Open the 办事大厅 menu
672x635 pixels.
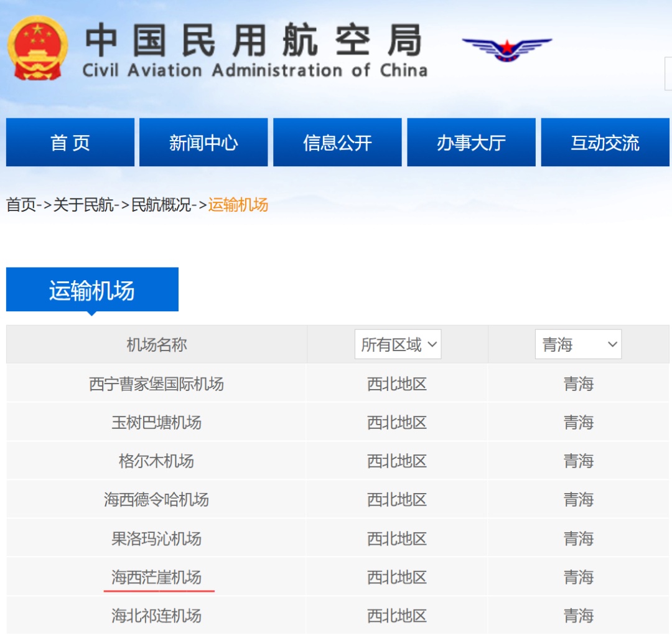click(x=471, y=142)
